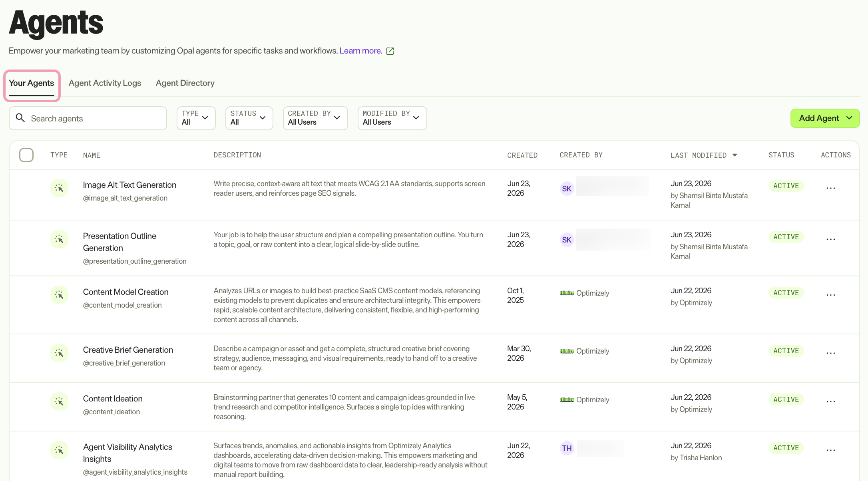The image size is (868, 481).
Task: Click 'Mar 30, 2026' created date
Action: point(519,354)
